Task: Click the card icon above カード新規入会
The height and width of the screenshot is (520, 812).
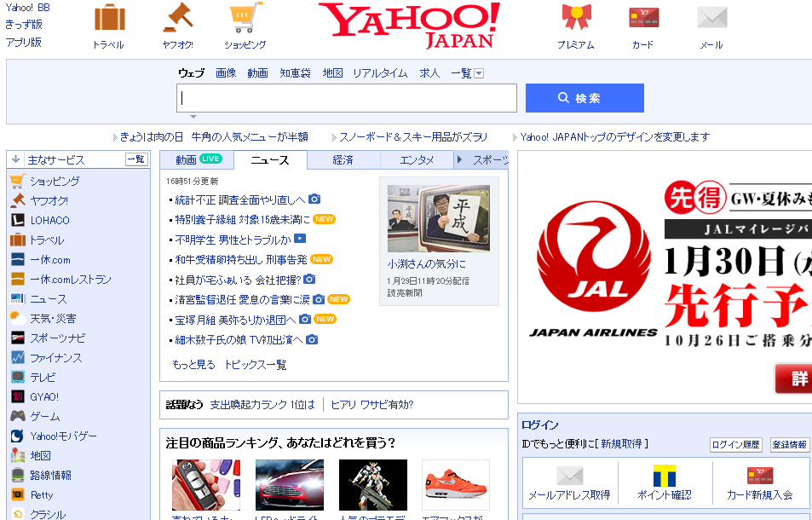Action: pyautogui.click(x=760, y=476)
